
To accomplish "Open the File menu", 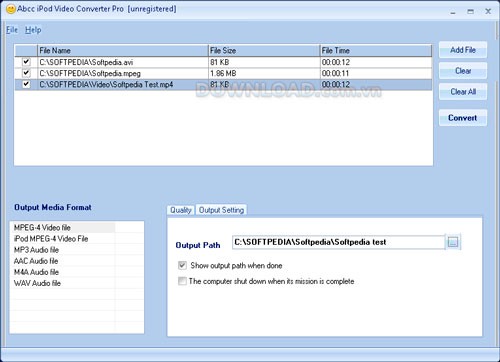I will click(x=12, y=30).
